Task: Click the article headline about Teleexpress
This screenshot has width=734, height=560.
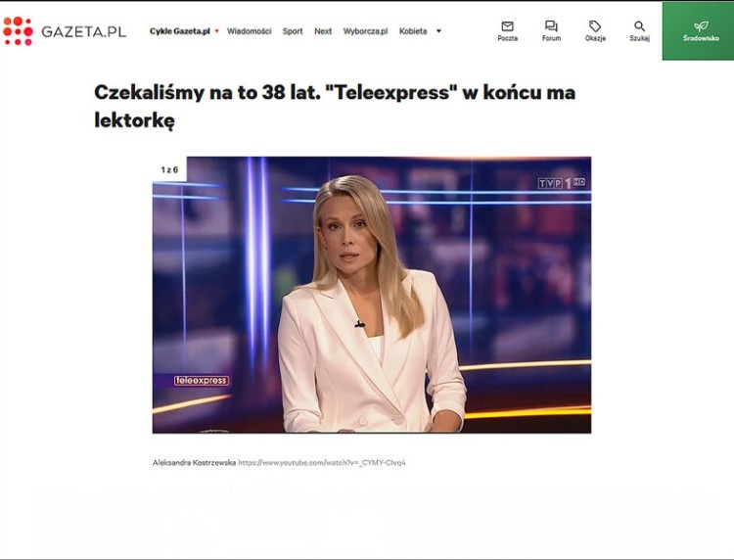Action: [x=335, y=106]
